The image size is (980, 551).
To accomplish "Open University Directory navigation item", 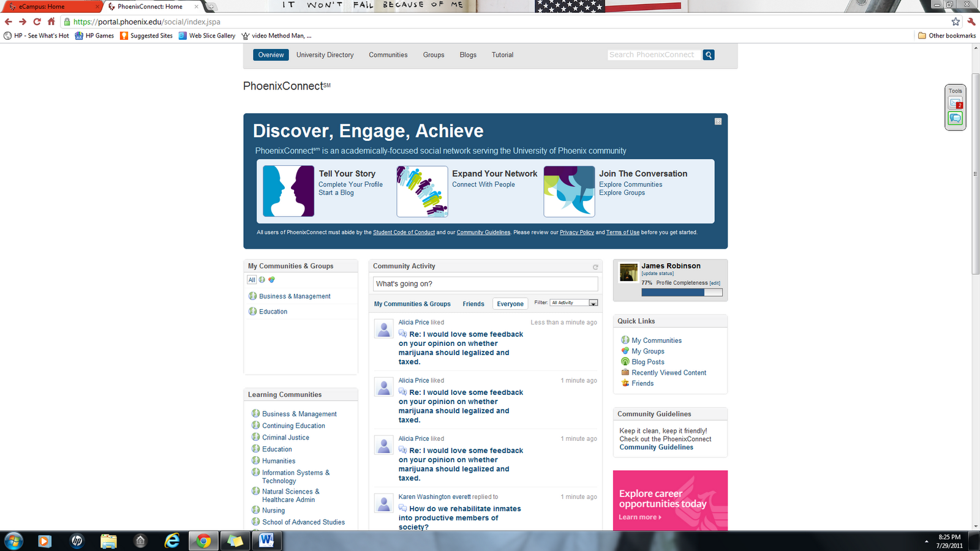I will point(325,55).
